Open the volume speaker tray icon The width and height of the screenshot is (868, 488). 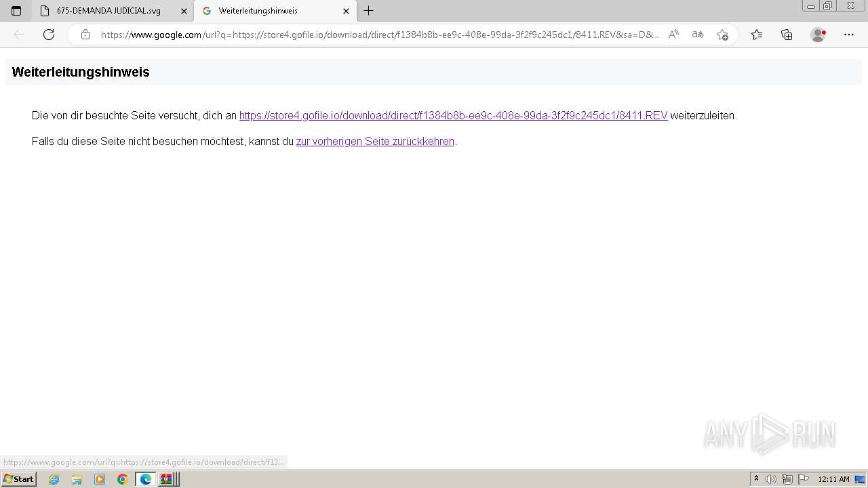[771, 479]
